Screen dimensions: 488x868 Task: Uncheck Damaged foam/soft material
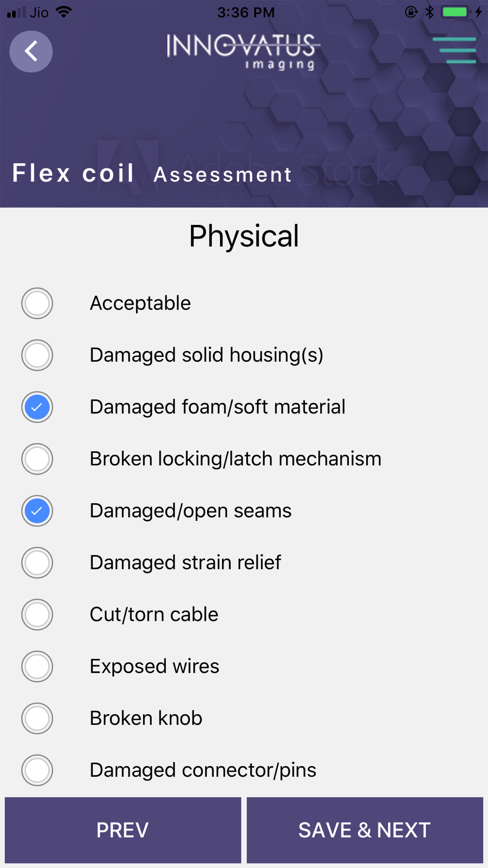tap(37, 407)
